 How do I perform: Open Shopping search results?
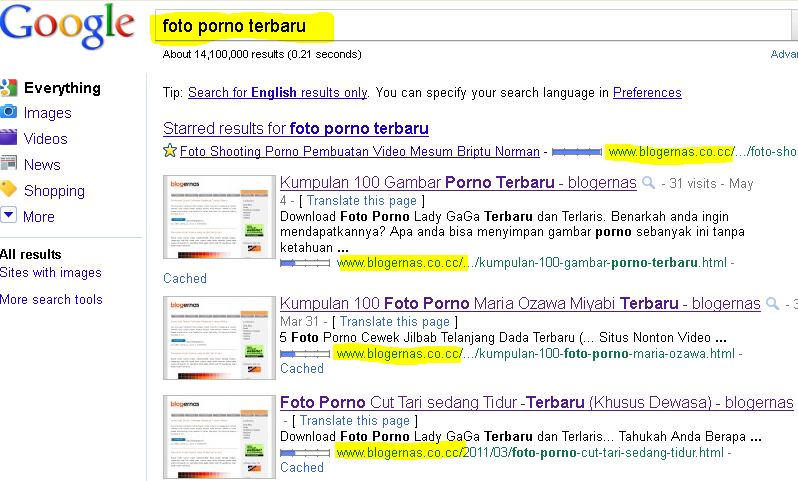(x=54, y=191)
